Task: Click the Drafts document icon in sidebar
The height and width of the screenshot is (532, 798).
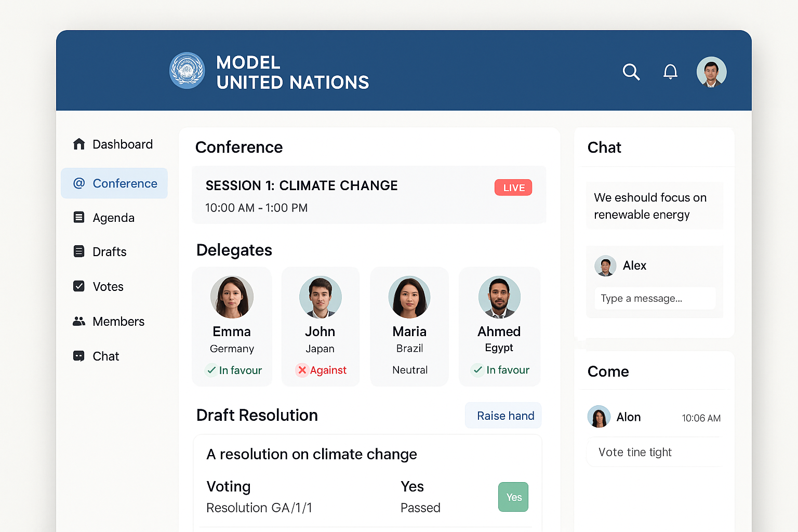Action: tap(79, 251)
